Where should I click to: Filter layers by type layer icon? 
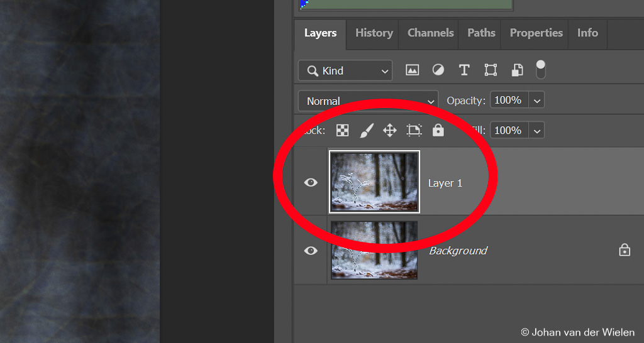[x=464, y=70]
